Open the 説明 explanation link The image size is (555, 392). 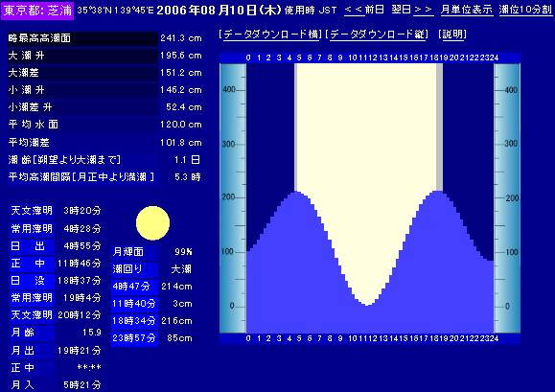tap(452, 35)
